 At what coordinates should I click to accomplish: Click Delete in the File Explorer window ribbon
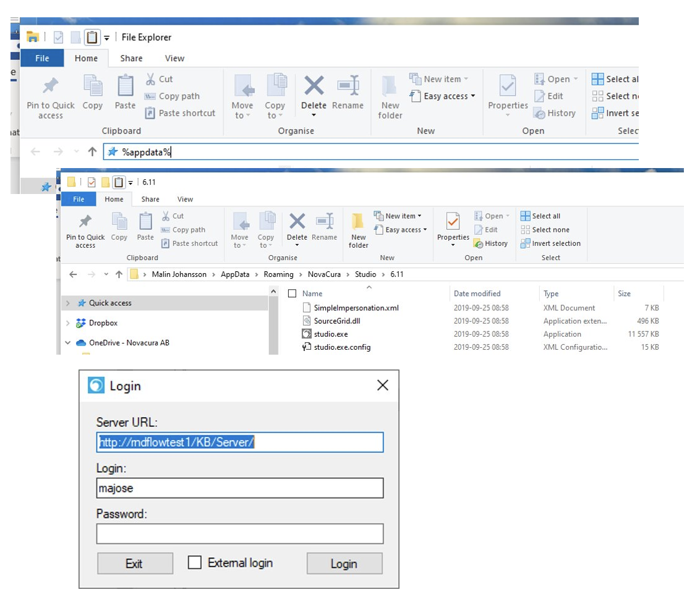pos(314,96)
